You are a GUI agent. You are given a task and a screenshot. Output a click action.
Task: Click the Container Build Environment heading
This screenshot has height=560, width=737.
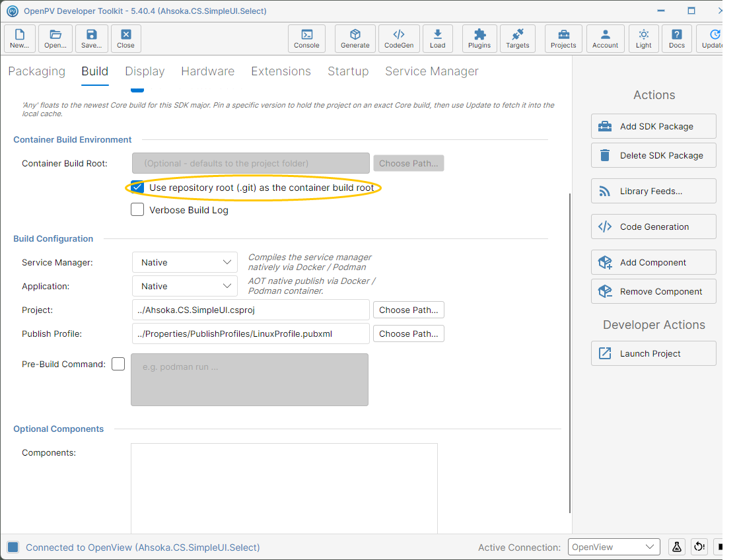(73, 139)
